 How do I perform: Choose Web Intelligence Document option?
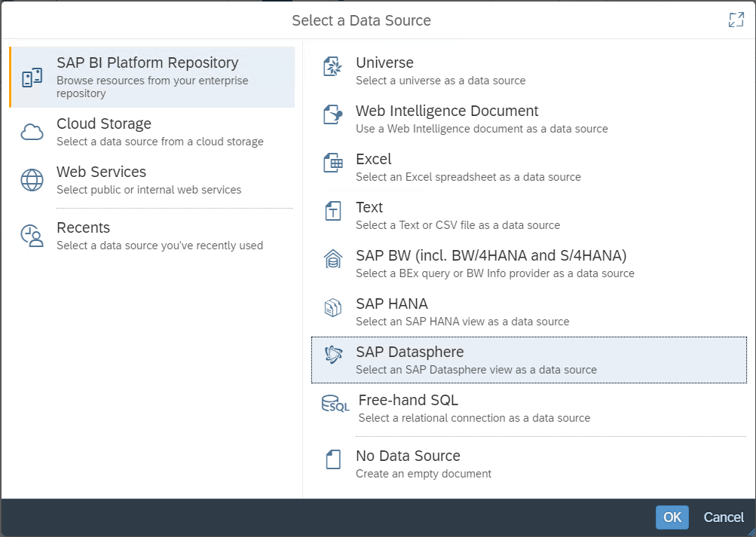(x=529, y=119)
